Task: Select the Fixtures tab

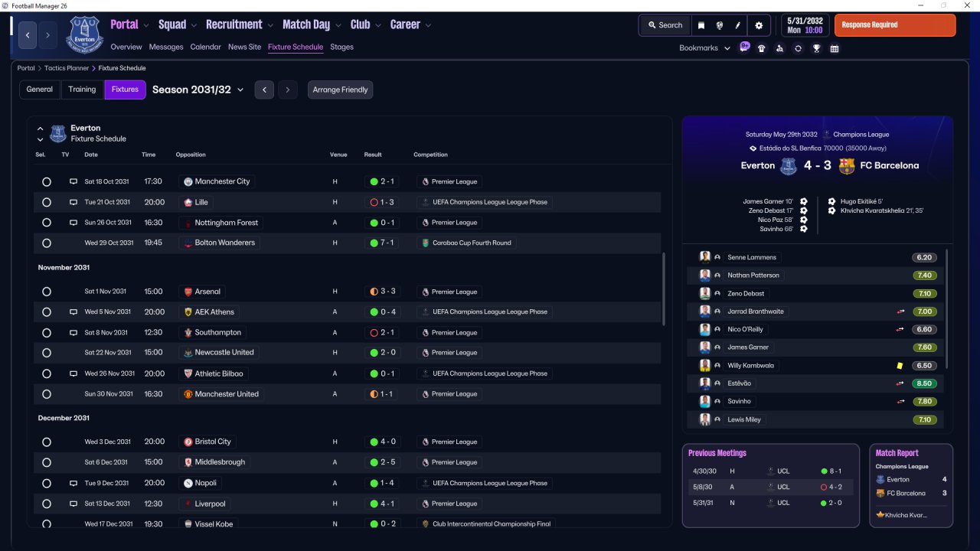Action: point(125,90)
